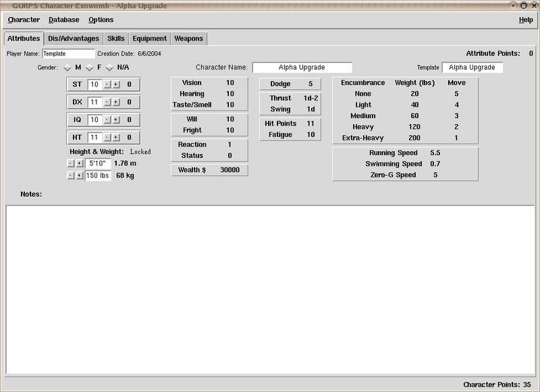
Task: Decrease the ST attribute with minus button
Action: tap(107, 84)
